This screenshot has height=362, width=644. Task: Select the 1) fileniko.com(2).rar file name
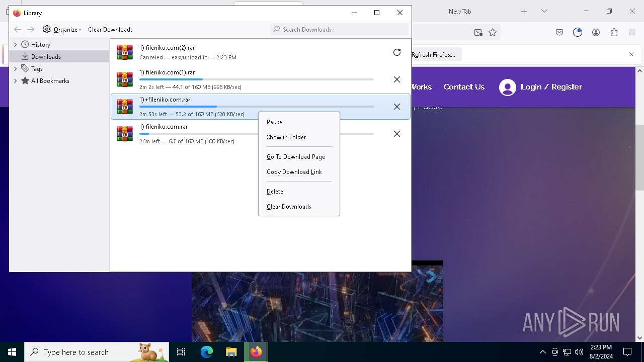point(167,48)
